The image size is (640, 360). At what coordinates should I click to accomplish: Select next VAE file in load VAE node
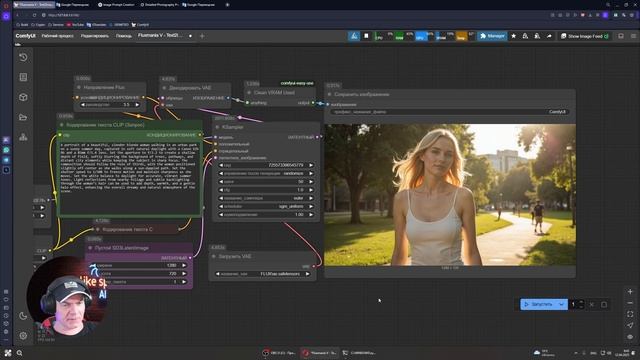[x=307, y=274]
